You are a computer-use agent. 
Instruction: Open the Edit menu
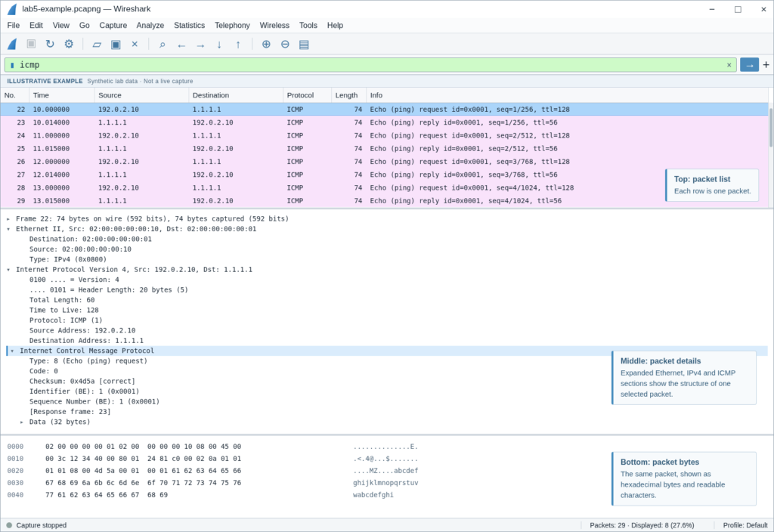coord(36,25)
